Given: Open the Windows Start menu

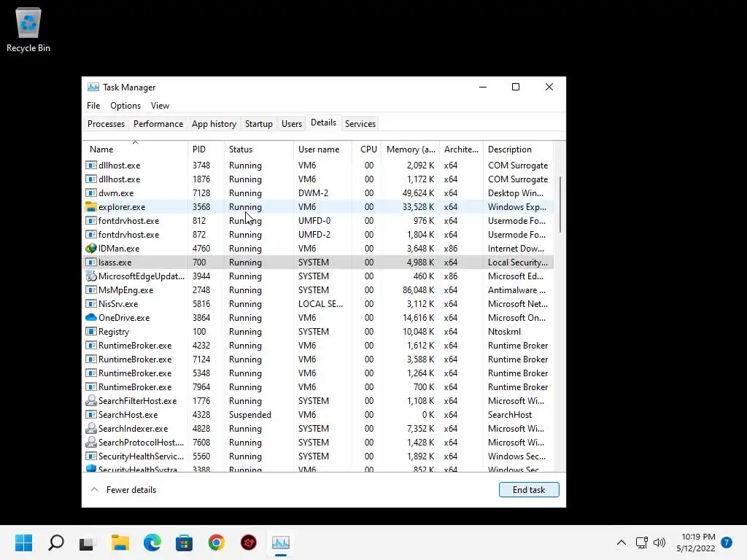Looking at the screenshot, I should [x=23, y=542].
